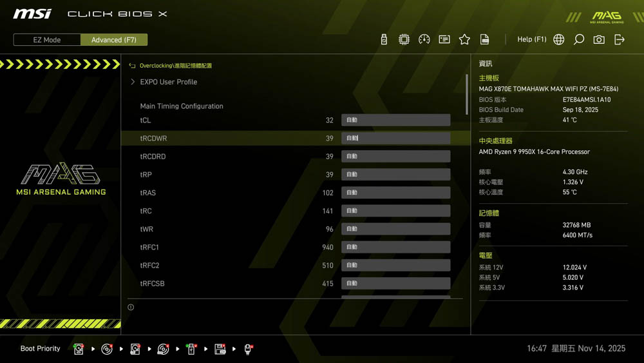Image resolution: width=644 pixels, height=363 pixels.
Task: Click the search magnifier icon
Action: tap(579, 39)
